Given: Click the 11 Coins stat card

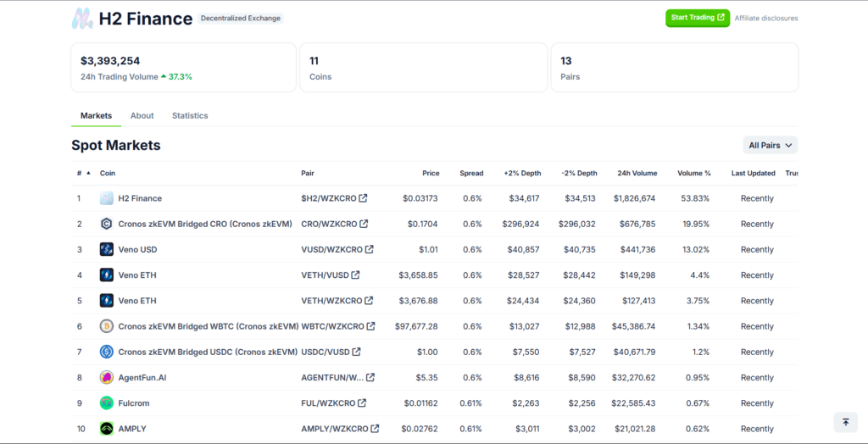Looking at the screenshot, I should pos(424,68).
